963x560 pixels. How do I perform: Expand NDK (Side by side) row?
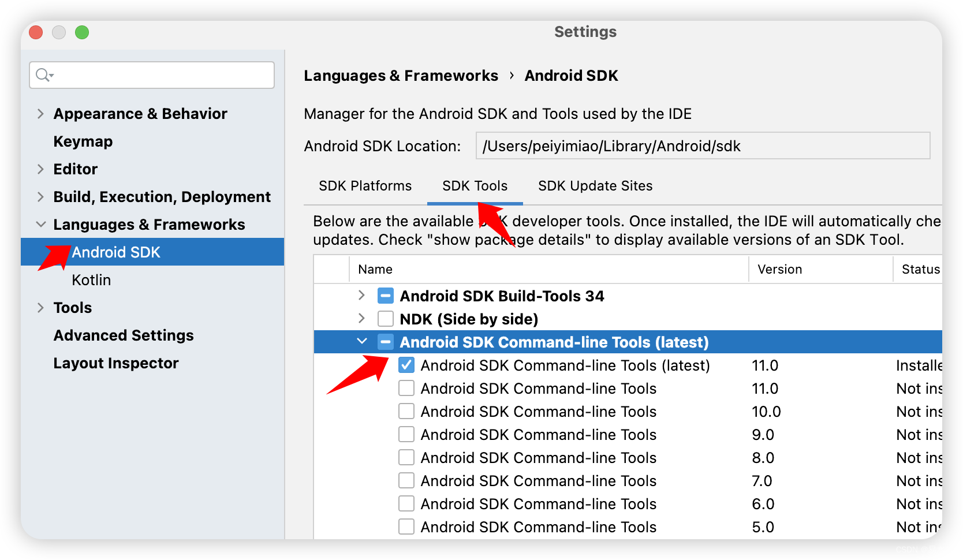(x=361, y=319)
